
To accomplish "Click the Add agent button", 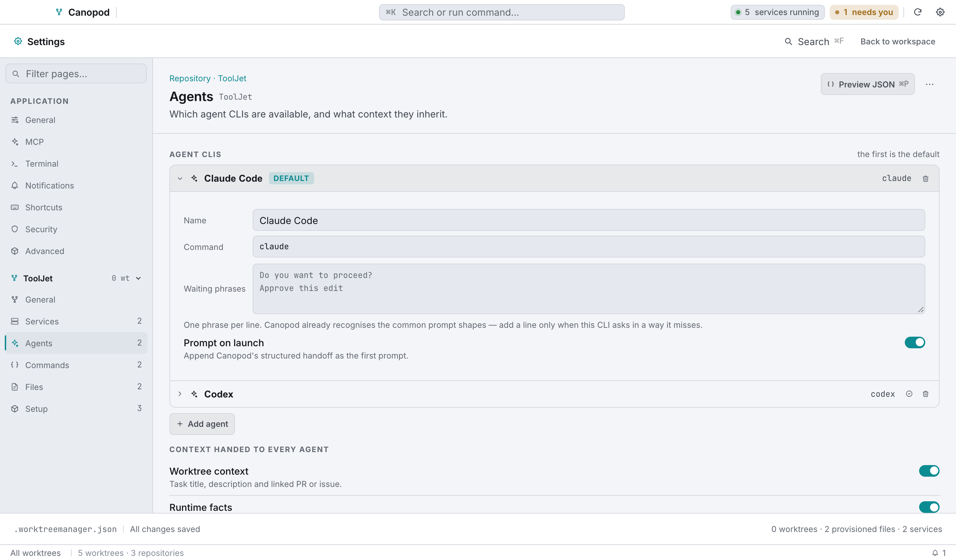I will pyautogui.click(x=202, y=424).
